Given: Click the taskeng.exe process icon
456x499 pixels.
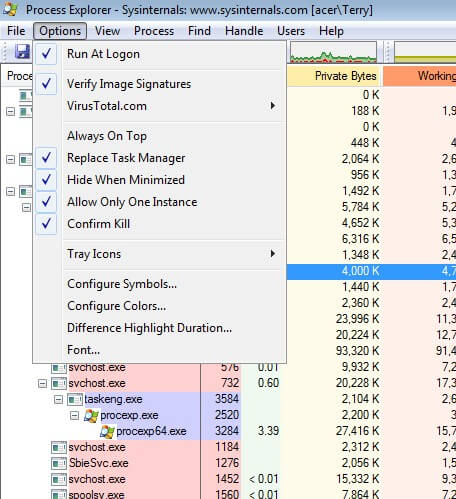Looking at the screenshot, I should [75, 399].
